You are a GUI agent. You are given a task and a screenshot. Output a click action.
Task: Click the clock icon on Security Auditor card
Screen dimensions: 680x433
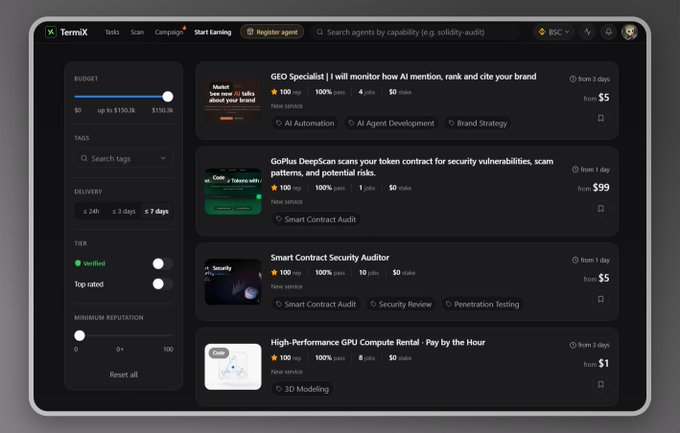tap(575, 260)
